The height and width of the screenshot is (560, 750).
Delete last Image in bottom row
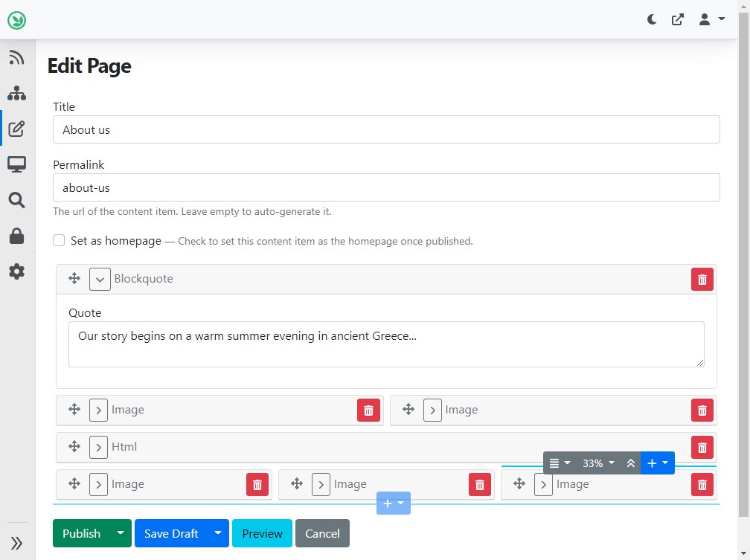click(x=702, y=485)
